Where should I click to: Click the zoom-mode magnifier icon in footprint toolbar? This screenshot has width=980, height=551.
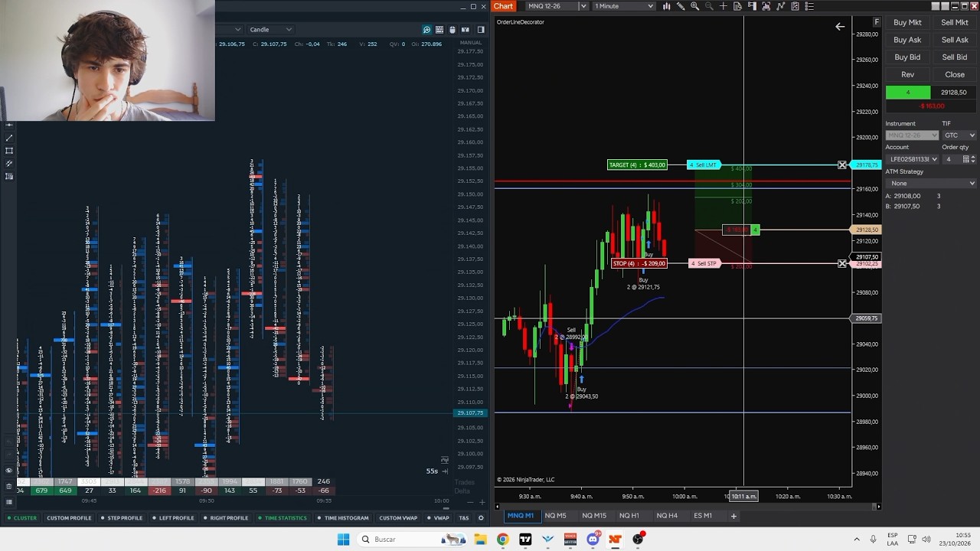coord(426,30)
